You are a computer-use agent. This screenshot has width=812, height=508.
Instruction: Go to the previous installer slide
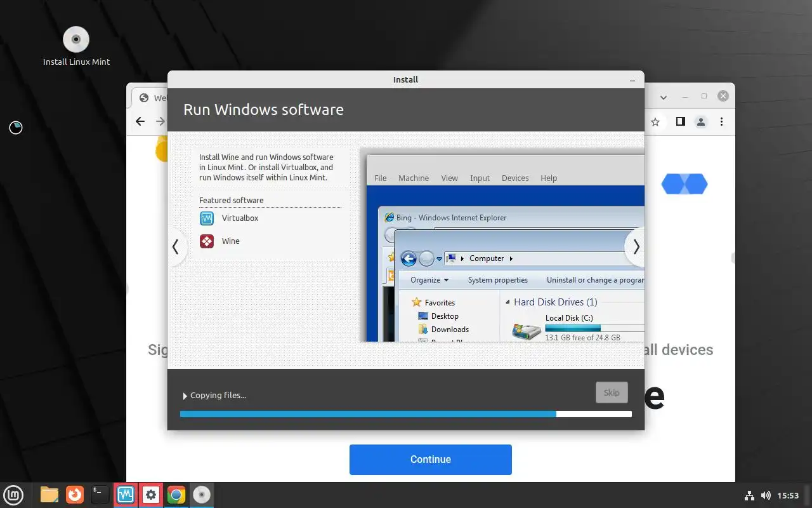pyautogui.click(x=176, y=246)
